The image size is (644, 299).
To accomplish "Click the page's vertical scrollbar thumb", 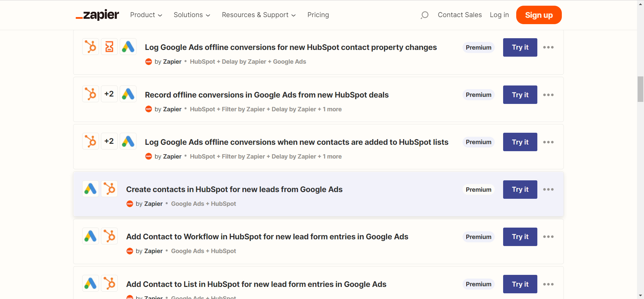I will click(641, 89).
